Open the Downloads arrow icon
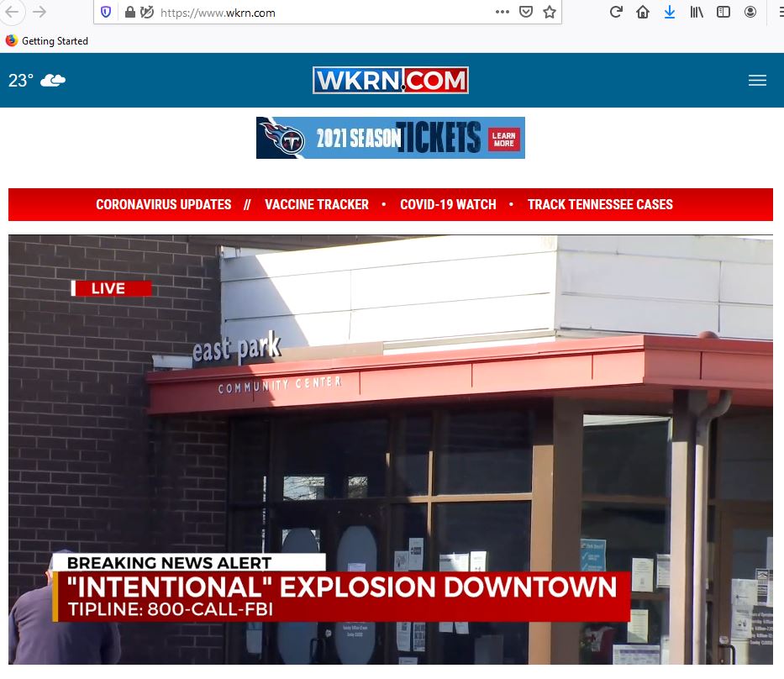784x679 pixels. [x=670, y=13]
